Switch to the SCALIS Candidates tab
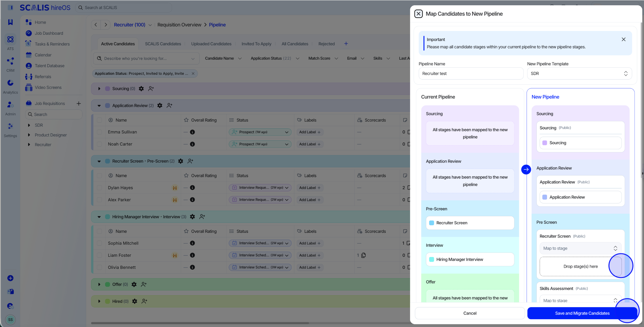Viewport: 644px width, 327px height. click(x=163, y=44)
